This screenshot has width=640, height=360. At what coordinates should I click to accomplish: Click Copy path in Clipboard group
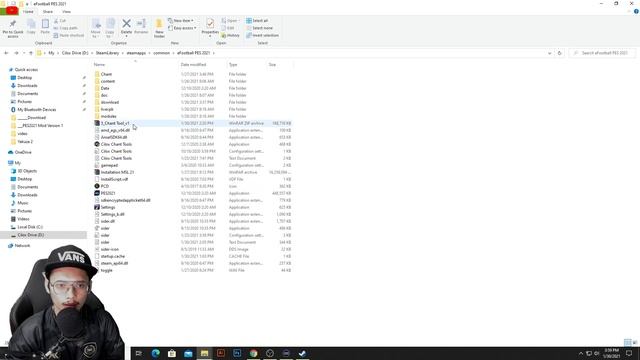(x=65, y=28)
